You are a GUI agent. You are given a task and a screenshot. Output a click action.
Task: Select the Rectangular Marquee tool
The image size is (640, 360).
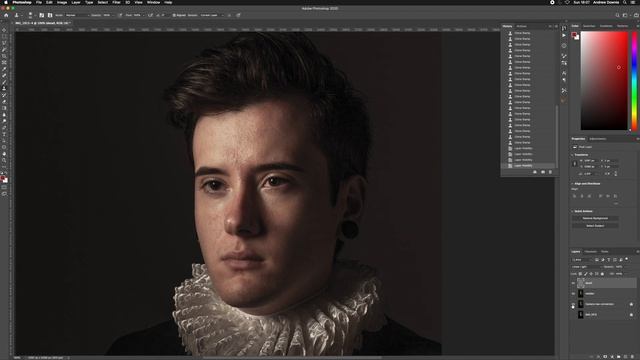pos(4,37)
